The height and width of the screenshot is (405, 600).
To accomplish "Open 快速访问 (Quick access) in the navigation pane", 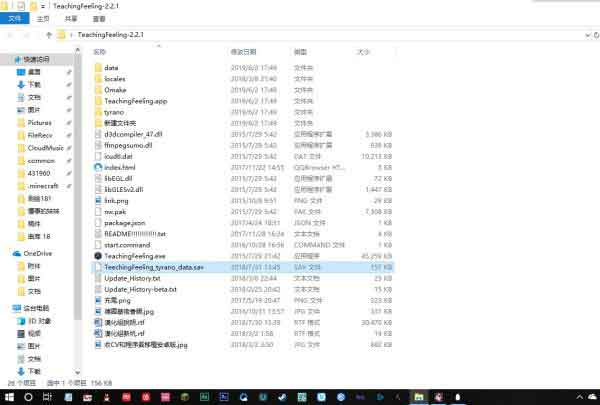I will (x=37, y=59).
